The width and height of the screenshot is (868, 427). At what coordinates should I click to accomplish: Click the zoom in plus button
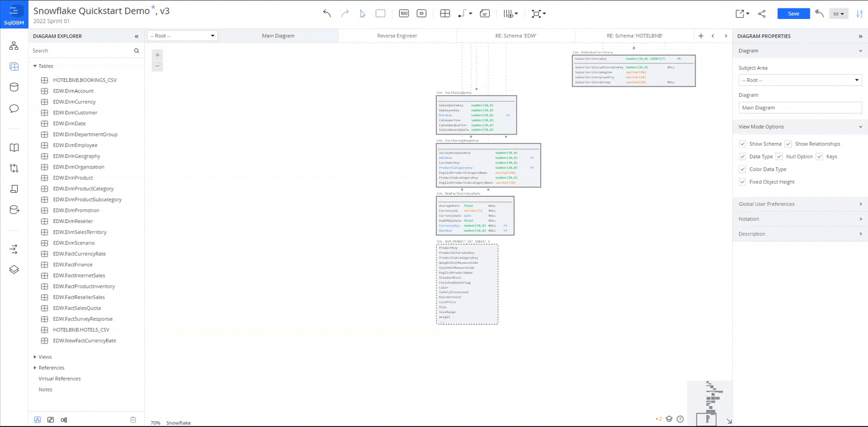coord(157,55)
